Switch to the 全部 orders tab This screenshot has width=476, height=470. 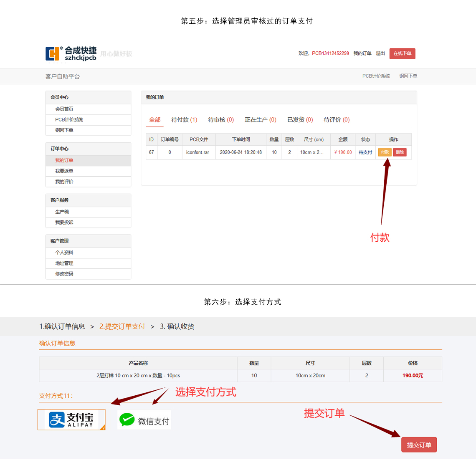[x=155, y=120]
